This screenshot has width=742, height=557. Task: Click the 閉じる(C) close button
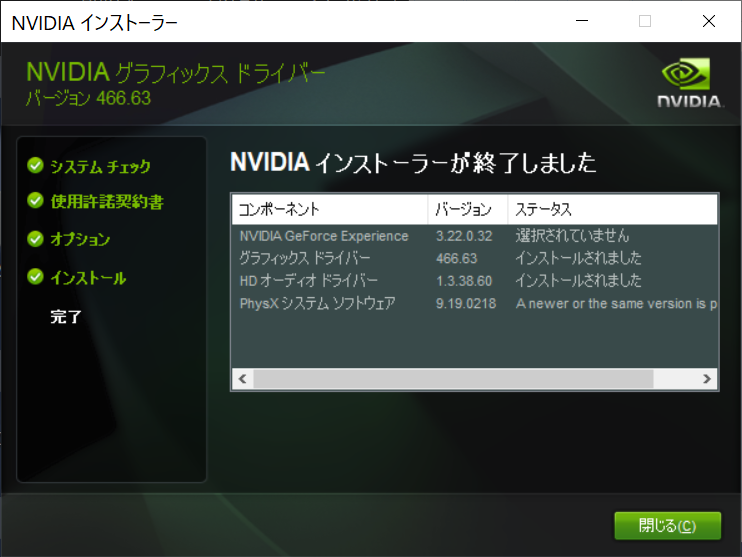pos(667,525)
